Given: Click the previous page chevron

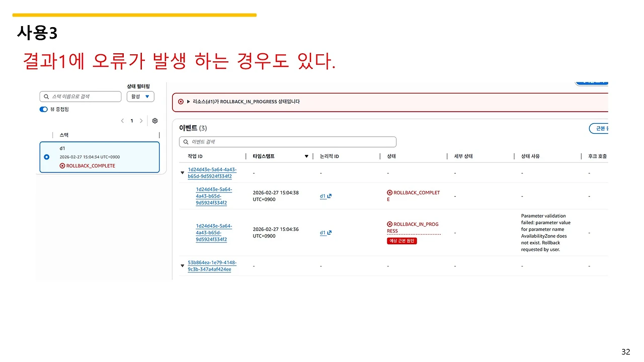Looking at the screenshot, I should pos(122,121).
